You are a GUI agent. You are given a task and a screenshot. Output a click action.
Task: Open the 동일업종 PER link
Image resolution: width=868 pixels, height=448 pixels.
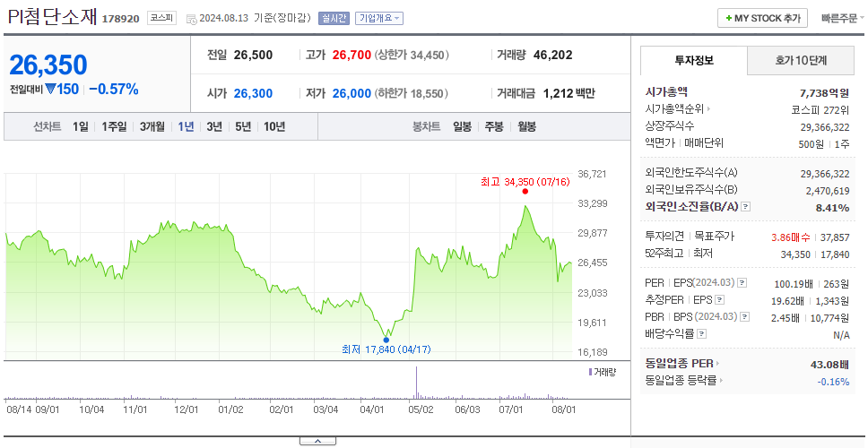(682, 364)
